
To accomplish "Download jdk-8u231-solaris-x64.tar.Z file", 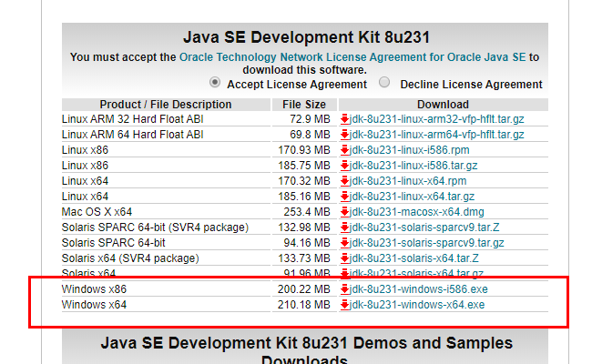I will pyautogui.click(x=414, y=258).
